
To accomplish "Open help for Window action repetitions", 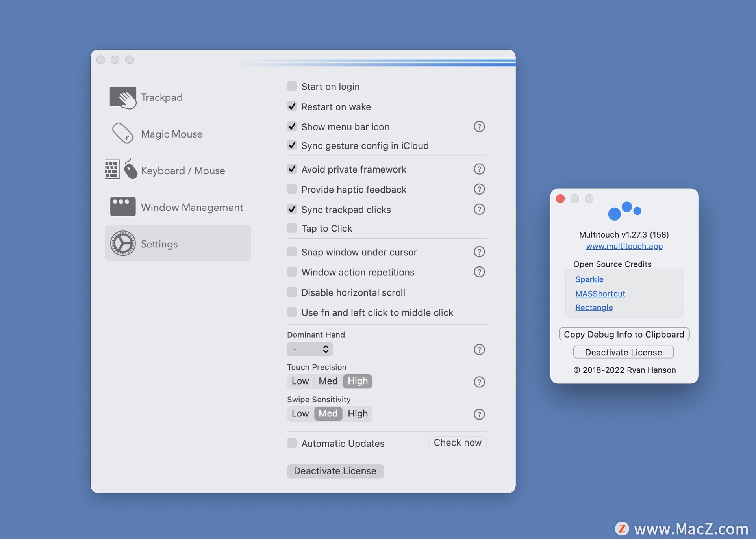I will 479,272.
